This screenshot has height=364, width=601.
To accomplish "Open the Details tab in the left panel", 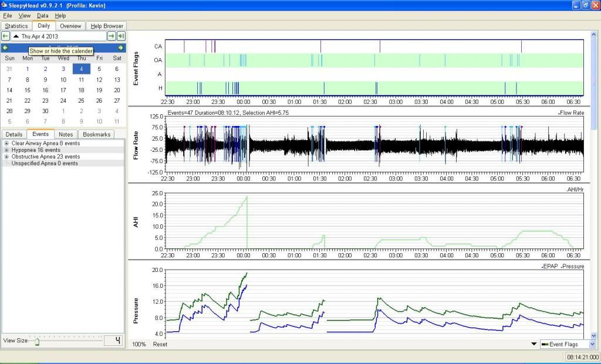I will point(14,134).
